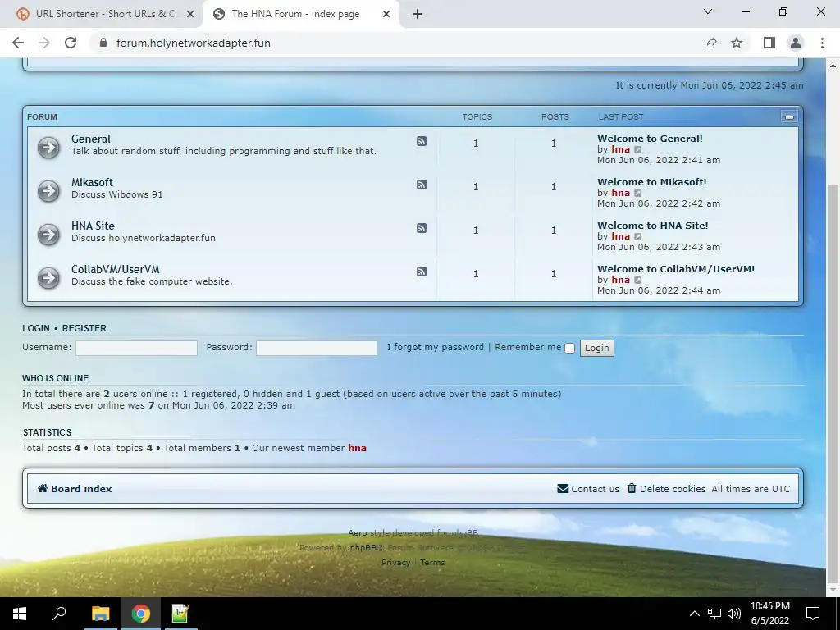Click the HNA Site forum arrow status icon
840x630 pixels.
48,234
